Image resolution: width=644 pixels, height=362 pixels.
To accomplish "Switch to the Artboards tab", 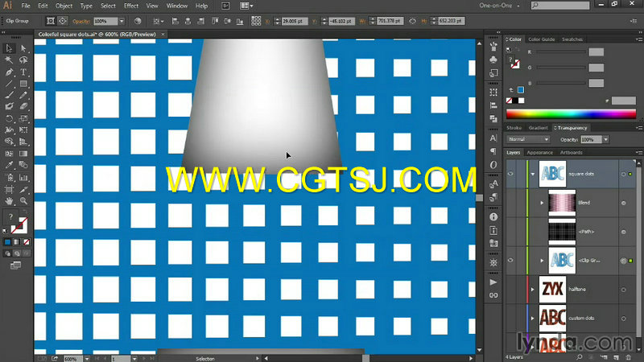I will (572, 153).
